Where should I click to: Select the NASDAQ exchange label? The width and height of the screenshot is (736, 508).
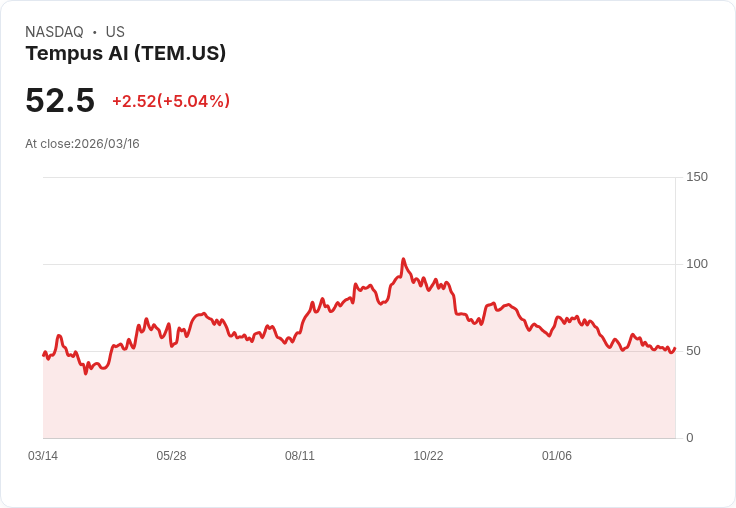pos(54,32)
